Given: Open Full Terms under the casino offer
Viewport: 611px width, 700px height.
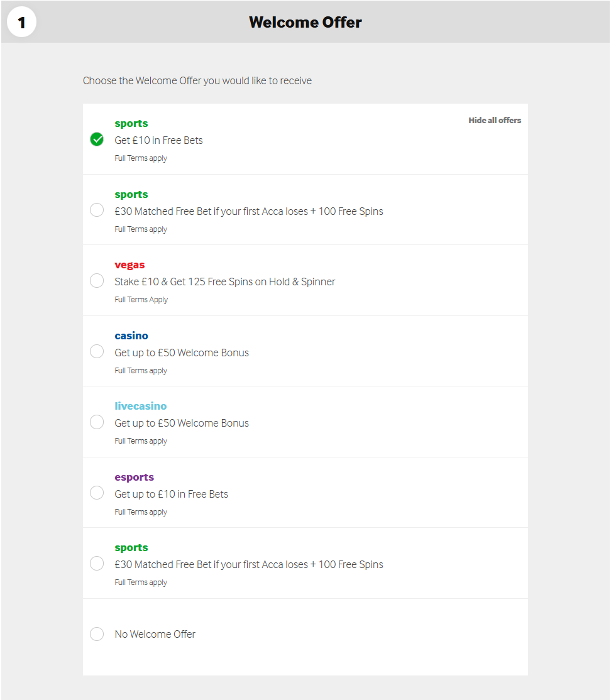Looking at the screenshot, I should tap(141, 371).
